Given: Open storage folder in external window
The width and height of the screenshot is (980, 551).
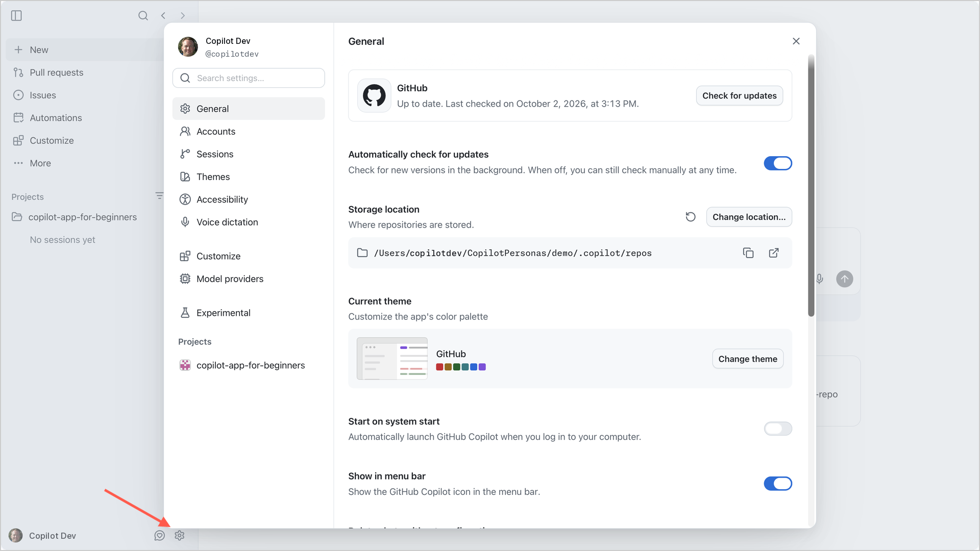Looking at the screenshot, I should [x=774, y=253].
